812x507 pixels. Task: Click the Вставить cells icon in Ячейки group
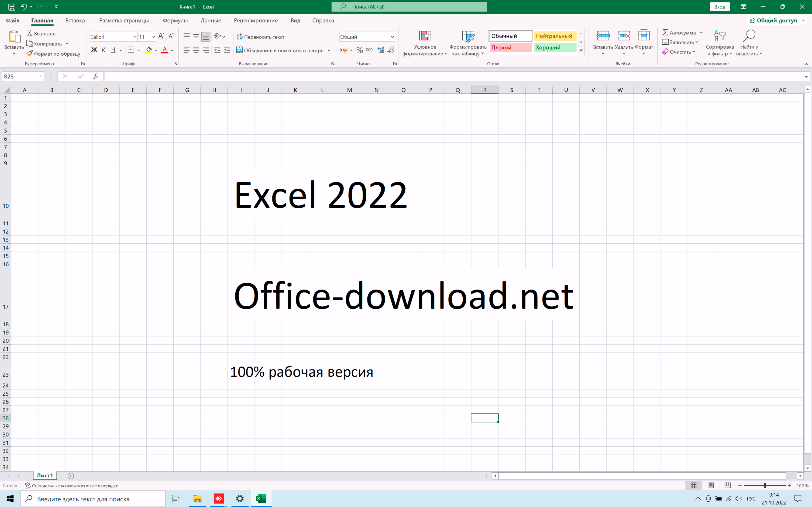(603, 35)
